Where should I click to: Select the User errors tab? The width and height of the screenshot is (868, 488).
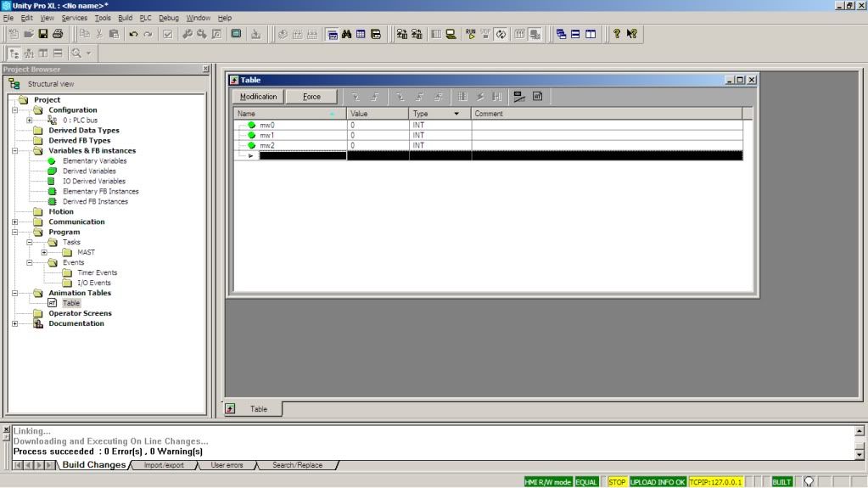pyautogui.click(x=227, y=465)
